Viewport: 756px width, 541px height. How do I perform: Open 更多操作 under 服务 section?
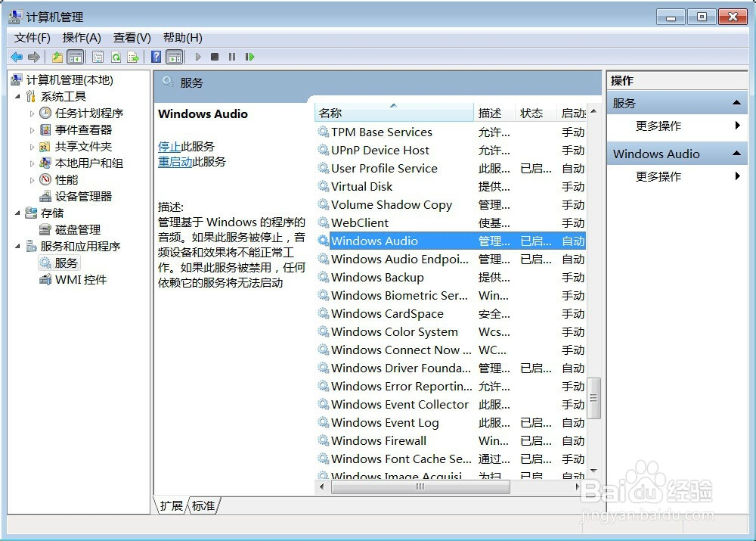coord(658,126)
